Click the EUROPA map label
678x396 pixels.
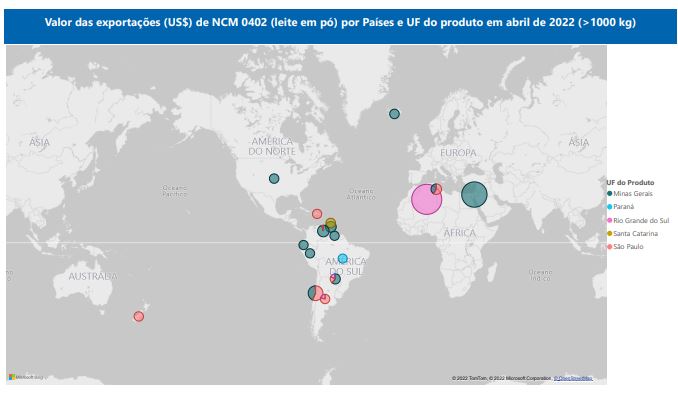[x=458, y=153]
